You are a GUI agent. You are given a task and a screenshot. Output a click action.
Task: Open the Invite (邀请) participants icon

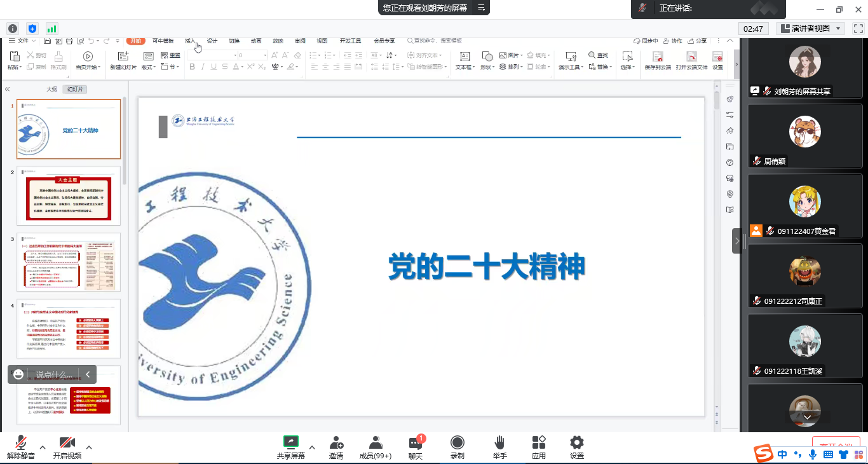tap(336, 442)
